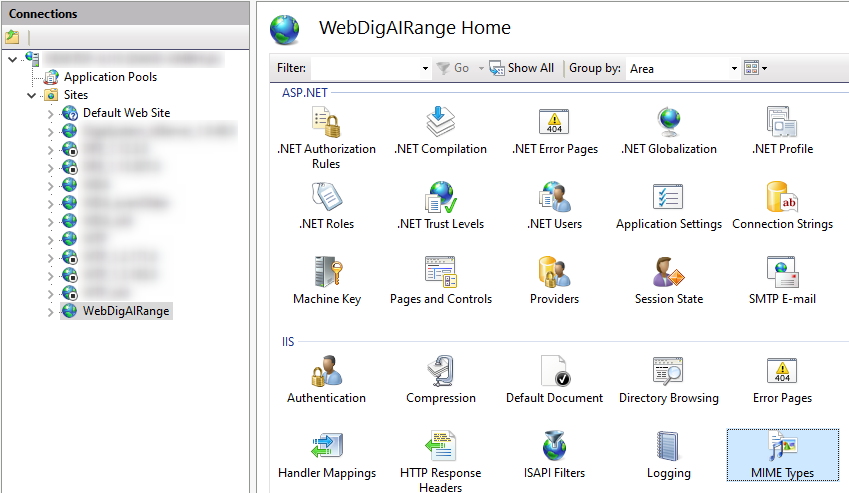Open Connection Strings settings
Viewport: 849px width, 493px height.
782,204
